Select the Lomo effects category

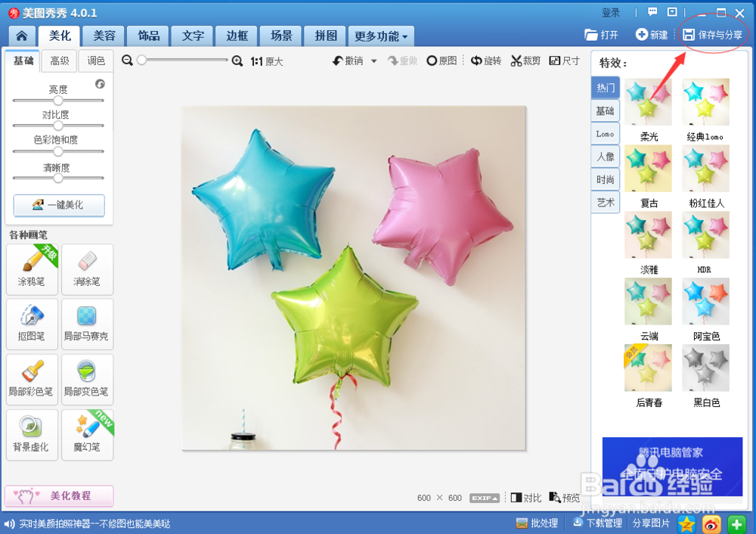pyautogui.click(x=605, y=134)
